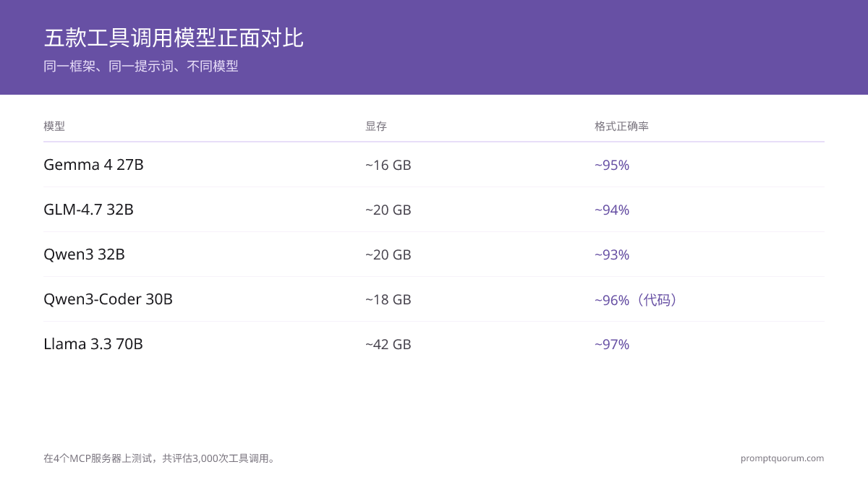Viewport: 868px width, 488px height.
Task: Select the Qwen3-Coder 30B model name
Action: [x=108, y=299]
